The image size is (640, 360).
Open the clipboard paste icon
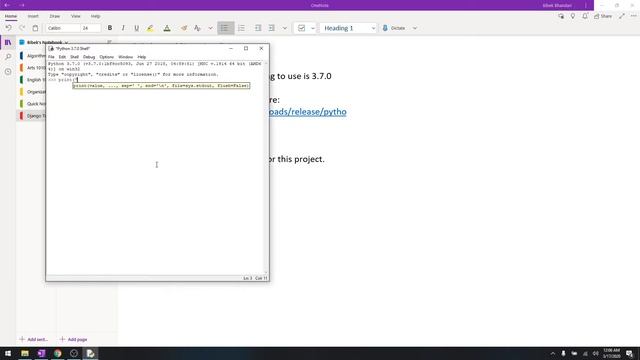(x=35, y=28)
